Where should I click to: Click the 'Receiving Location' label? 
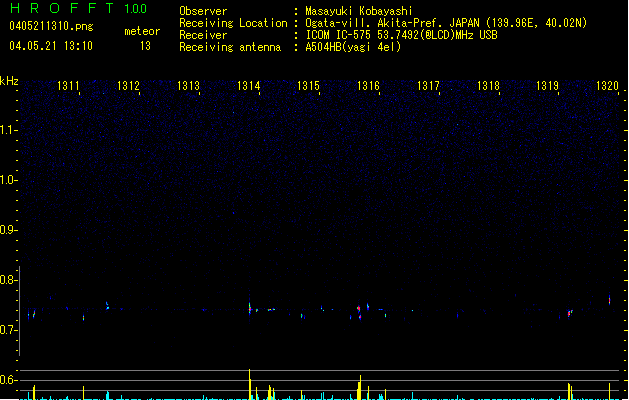click(x=233, y=23)
